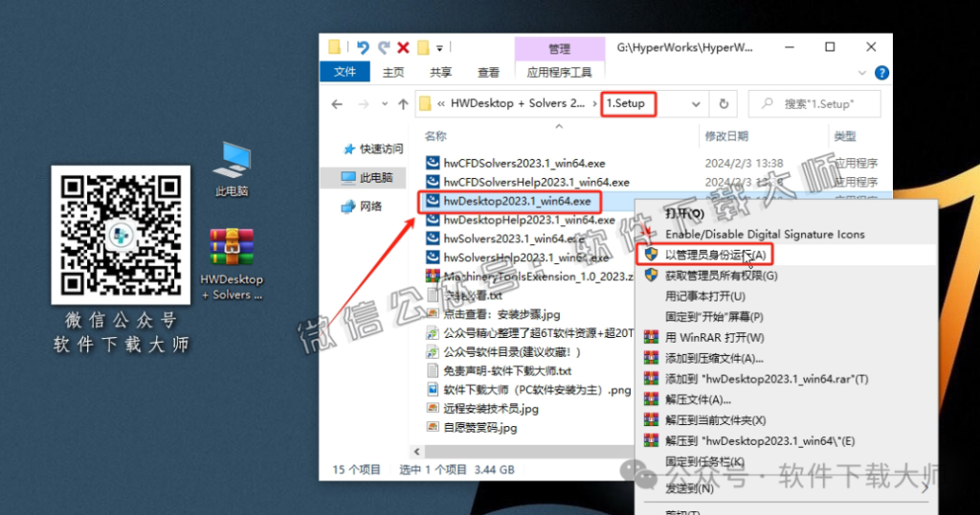Choose 解压到当前文件夹(X) menu entry
Image resolution: width=980 pixels, height=515 pixels.
(715, 420)
